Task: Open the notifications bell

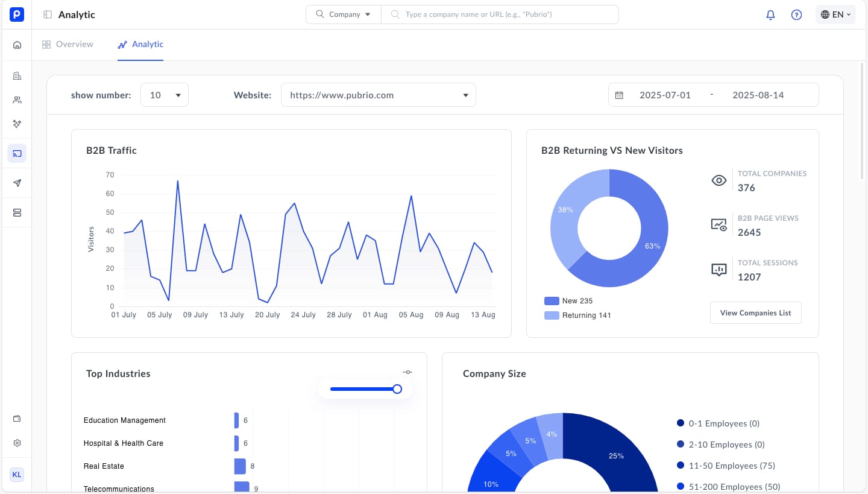Action: tap(770, 14)
